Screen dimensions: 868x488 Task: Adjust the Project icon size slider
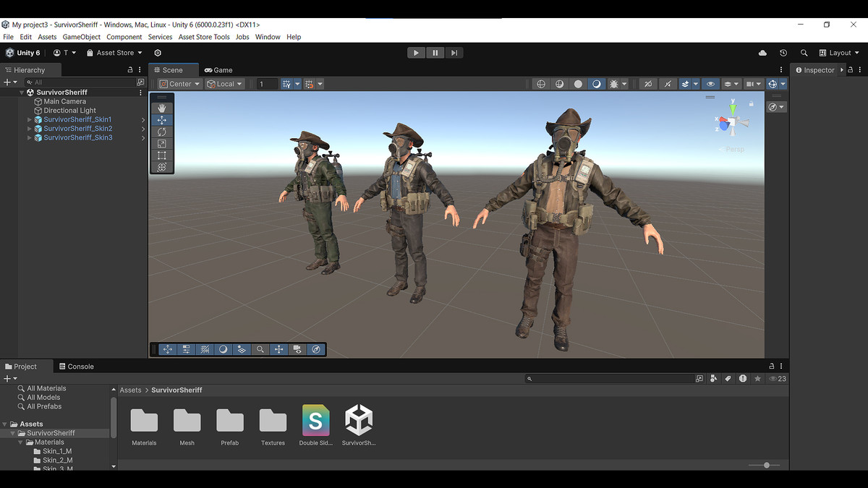[767, 465]
